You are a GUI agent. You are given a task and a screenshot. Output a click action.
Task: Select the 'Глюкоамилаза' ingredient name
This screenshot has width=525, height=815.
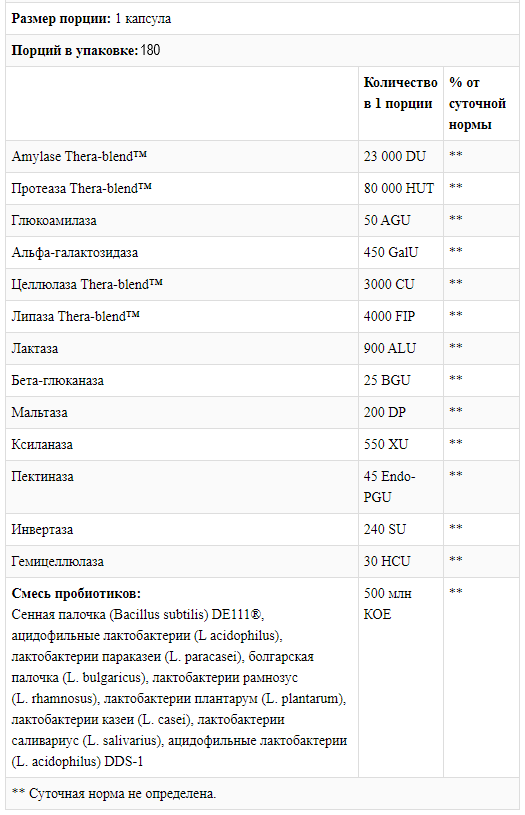point(54,220)
